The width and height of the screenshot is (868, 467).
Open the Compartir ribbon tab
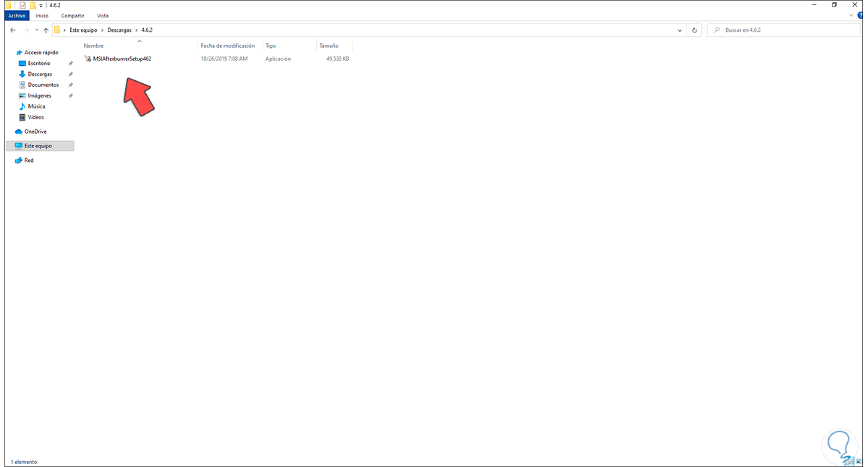tap(72, 15)
